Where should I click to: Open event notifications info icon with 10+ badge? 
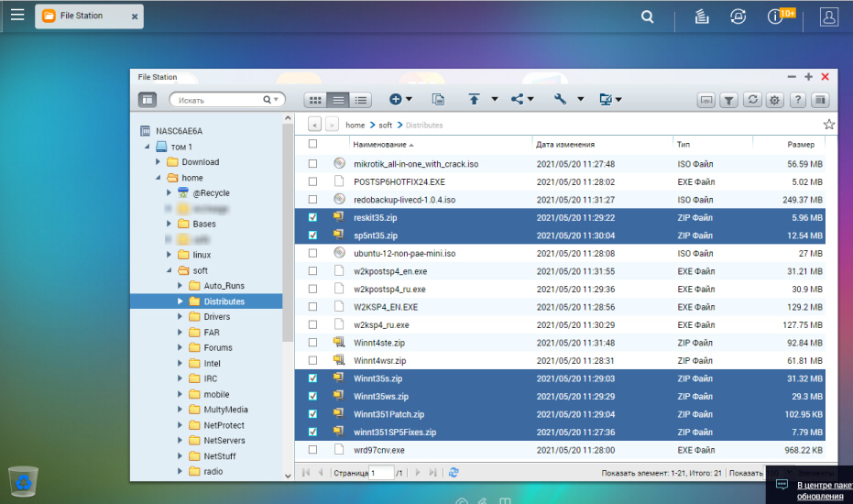pos(775,16)
